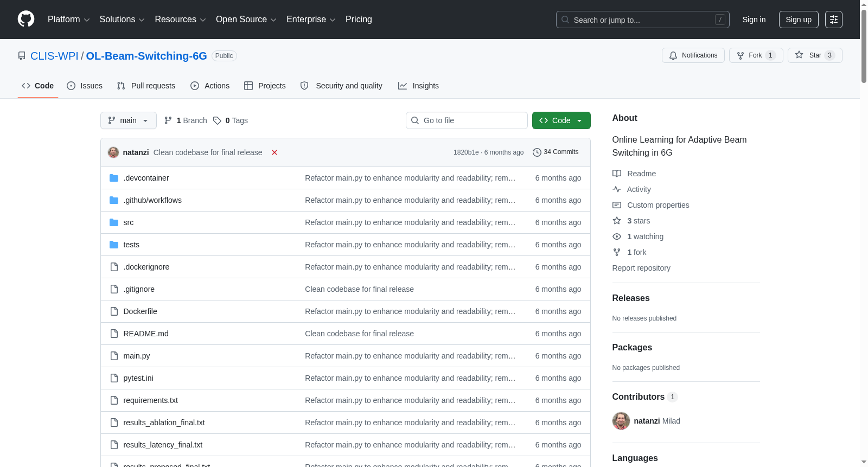Click the history clock icon beside 34 Commits
The width and height of the screenshot is (868, 467).
(x=537, y=152)
